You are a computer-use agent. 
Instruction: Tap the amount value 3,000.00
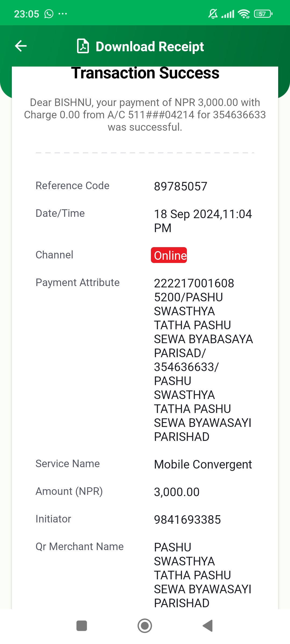coord(177,492)
